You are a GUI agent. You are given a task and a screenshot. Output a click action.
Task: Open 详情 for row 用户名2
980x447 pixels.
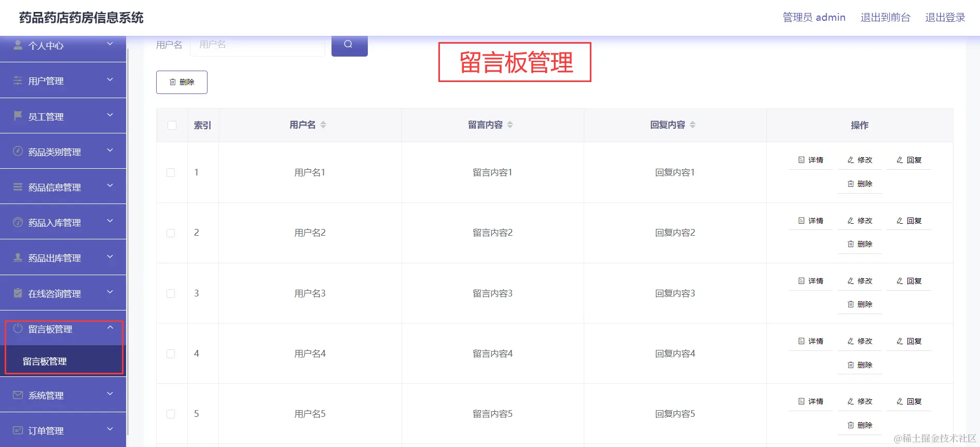(x=810, y=221)
